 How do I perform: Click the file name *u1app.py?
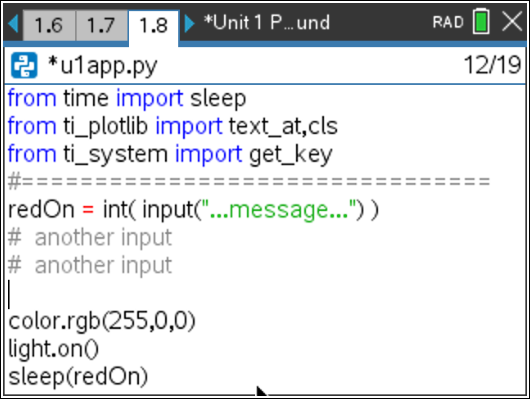[x=103, y=66]
